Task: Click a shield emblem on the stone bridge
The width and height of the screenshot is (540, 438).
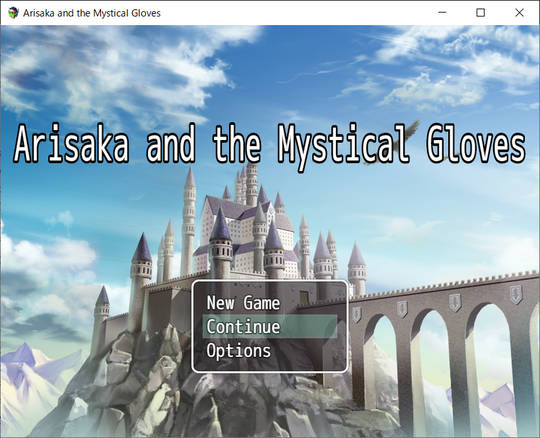Action: 455,303
